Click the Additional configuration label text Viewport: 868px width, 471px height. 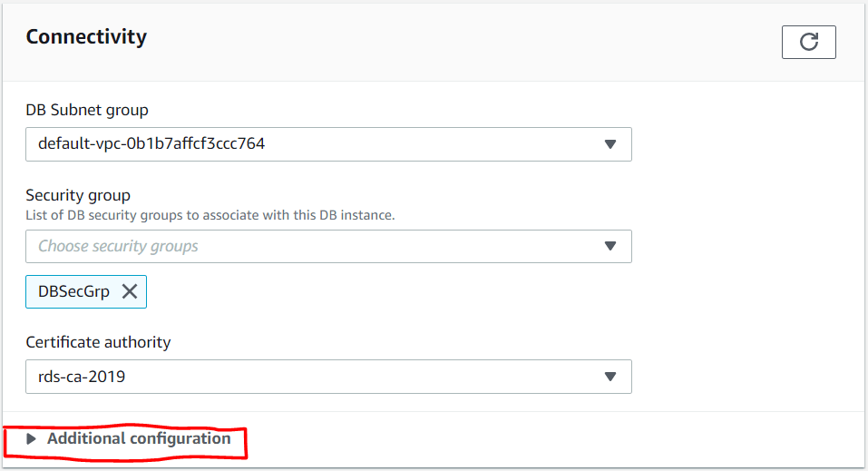coord(139,438)
